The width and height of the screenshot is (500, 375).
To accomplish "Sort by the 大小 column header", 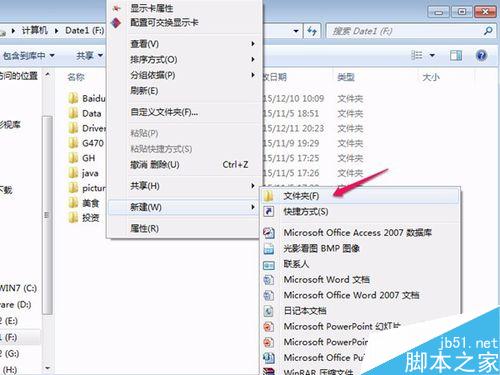I will coord(431,77).
